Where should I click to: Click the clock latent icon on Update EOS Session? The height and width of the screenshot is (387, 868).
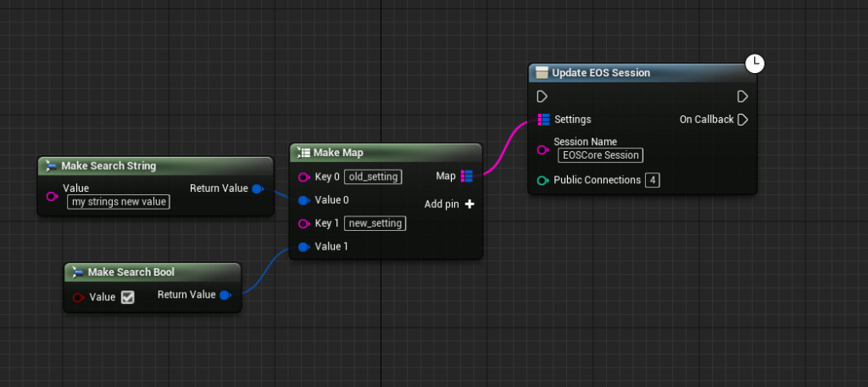click(754, 63)
